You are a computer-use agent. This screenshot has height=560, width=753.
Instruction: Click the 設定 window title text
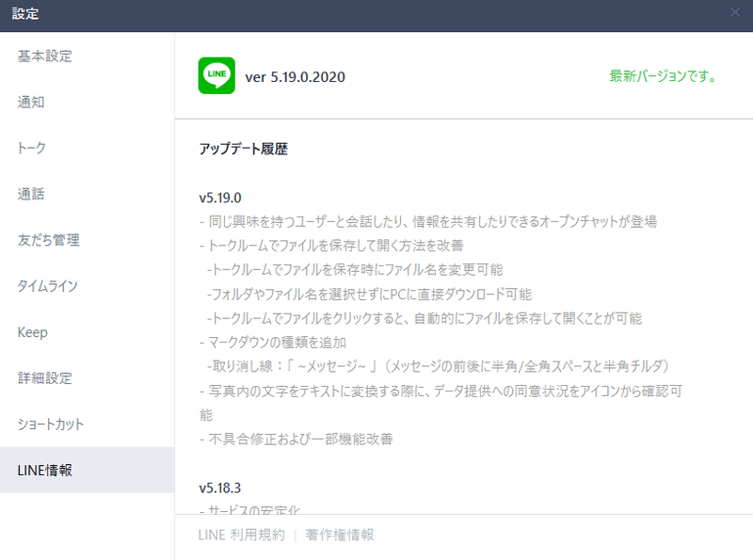25,14
